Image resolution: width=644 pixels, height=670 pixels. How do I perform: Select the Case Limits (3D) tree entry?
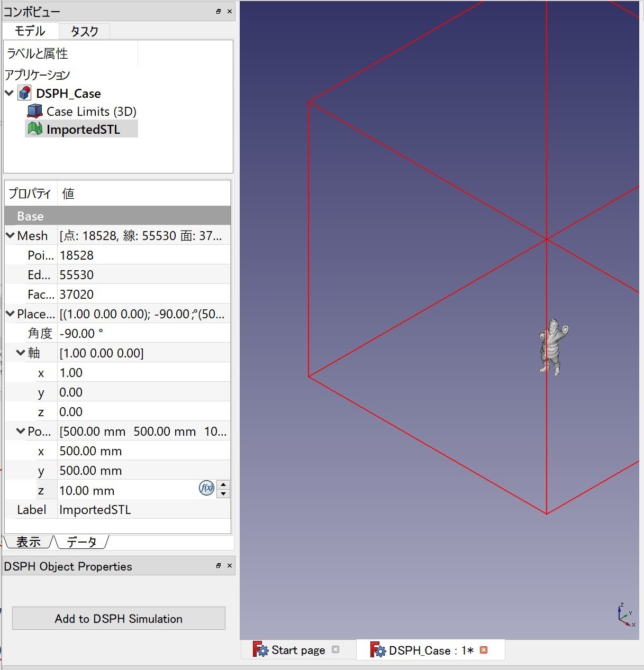91,111
